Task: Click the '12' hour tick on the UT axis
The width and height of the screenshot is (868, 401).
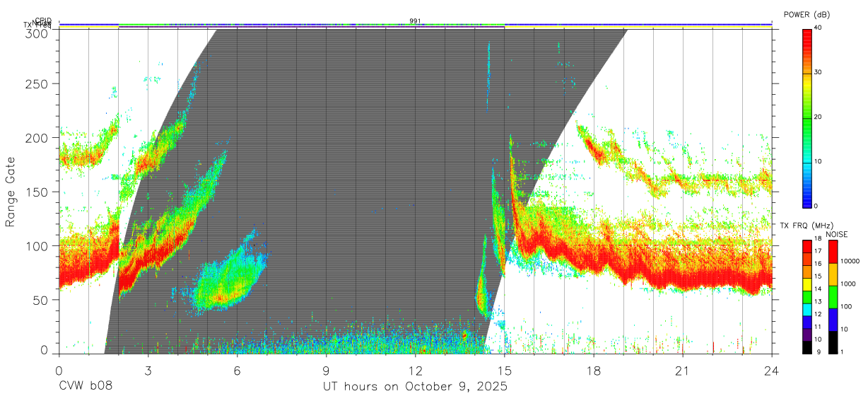Action: pos(416,370)
